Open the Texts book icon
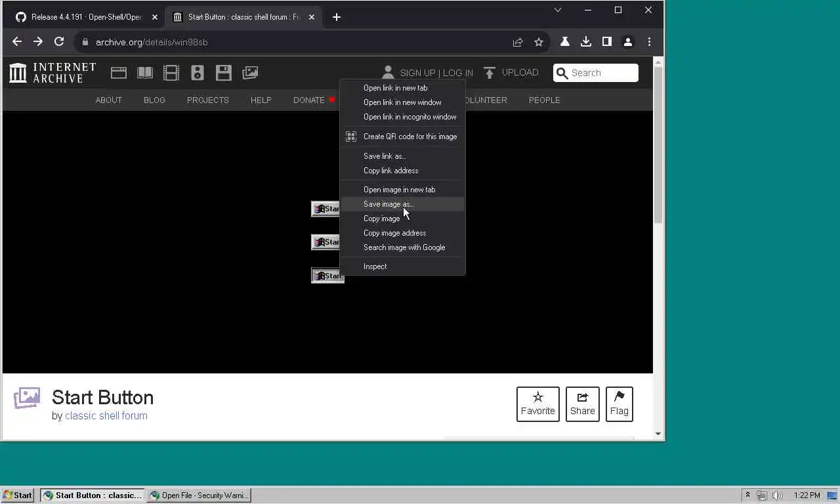The height and width of the screenshot is (504, 840). point(145,73)
